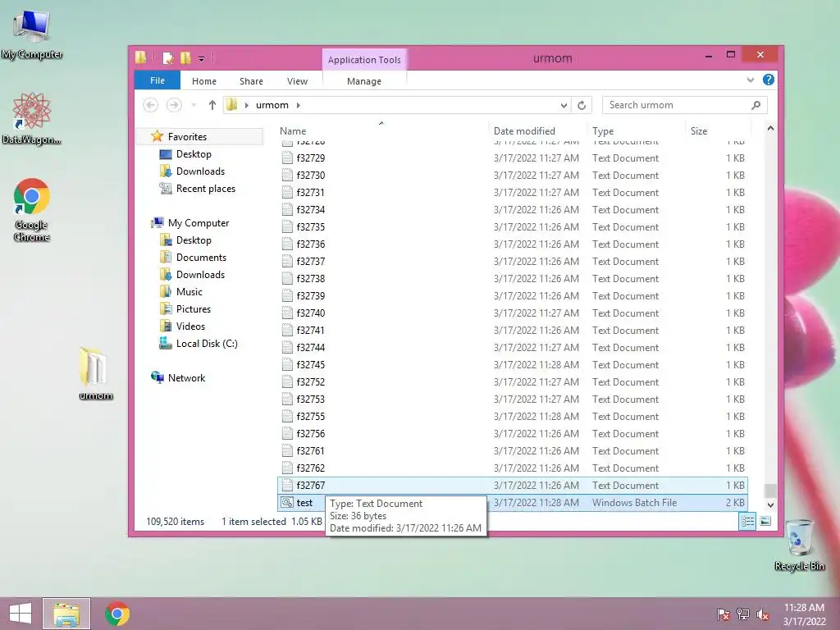Expand the ribbon with the chevron
Screen dimensions: 840x630
[x=750, y=80]
